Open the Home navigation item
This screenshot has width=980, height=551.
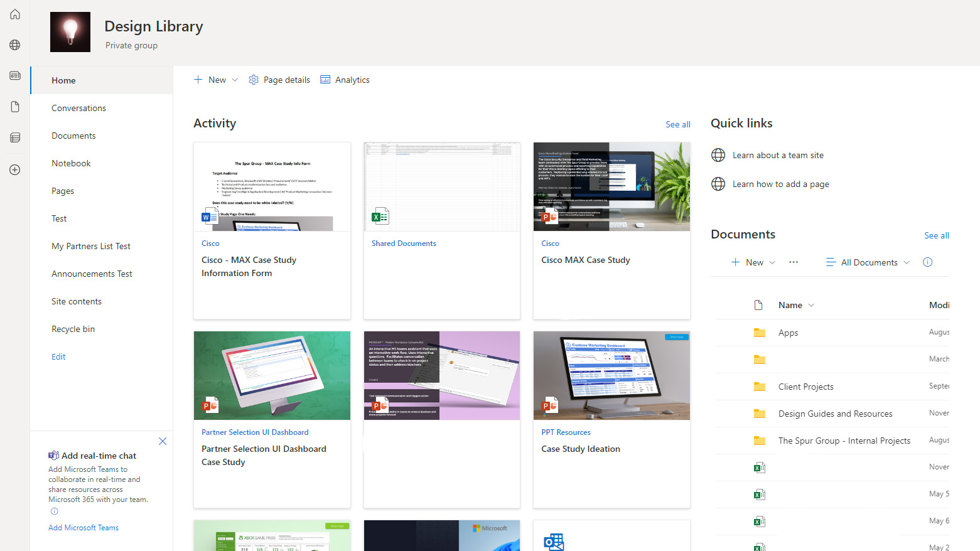pos(102,80)
